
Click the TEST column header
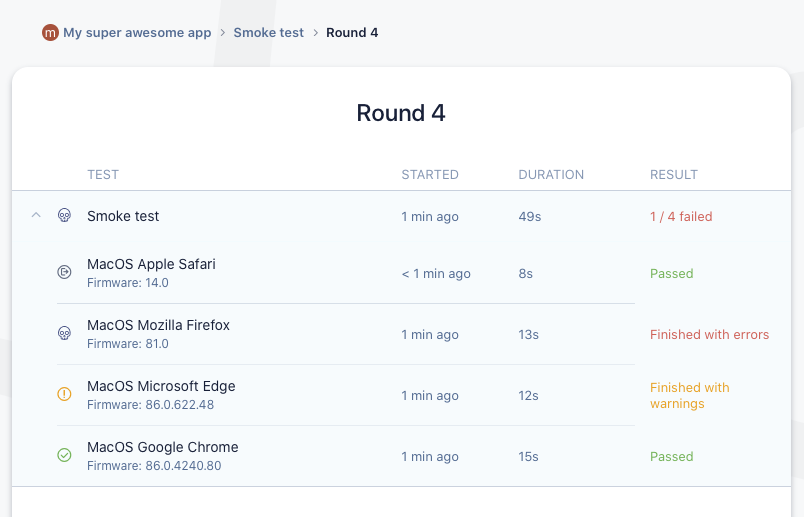pyautogui.click(x=103, y=174)
